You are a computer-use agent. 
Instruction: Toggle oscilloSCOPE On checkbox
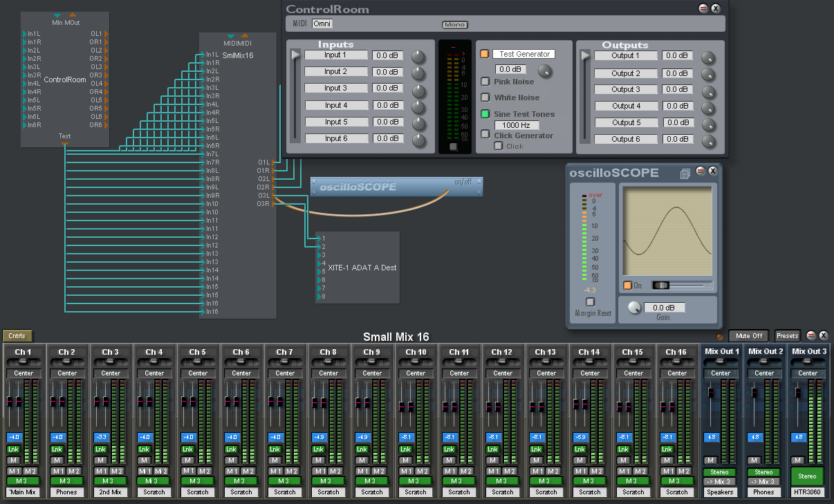(627, 285)
